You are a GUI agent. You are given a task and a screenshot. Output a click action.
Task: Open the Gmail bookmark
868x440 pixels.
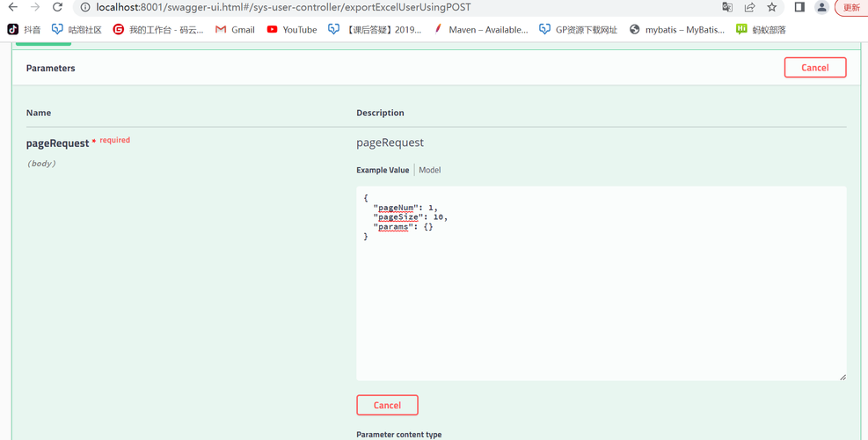[235, 29]
